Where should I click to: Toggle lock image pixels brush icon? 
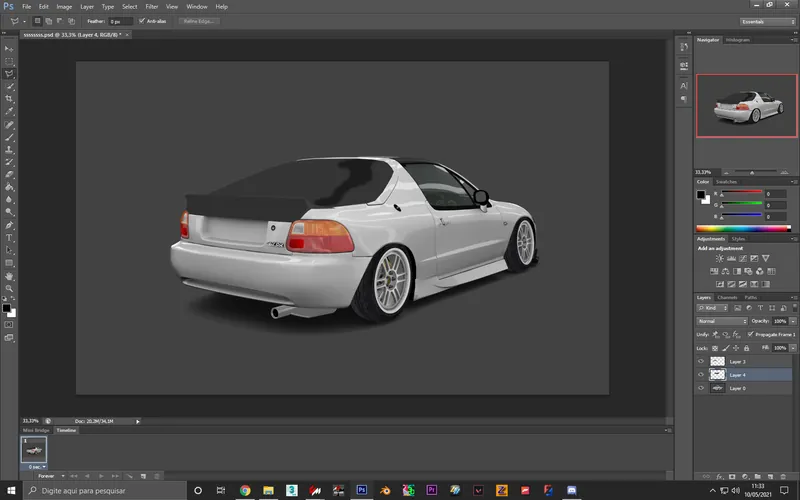(726, 348)
